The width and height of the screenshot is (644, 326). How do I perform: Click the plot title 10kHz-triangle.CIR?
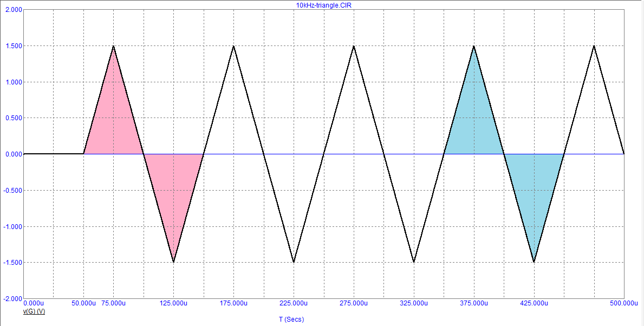pyautogui.click(x=324, y=5)
